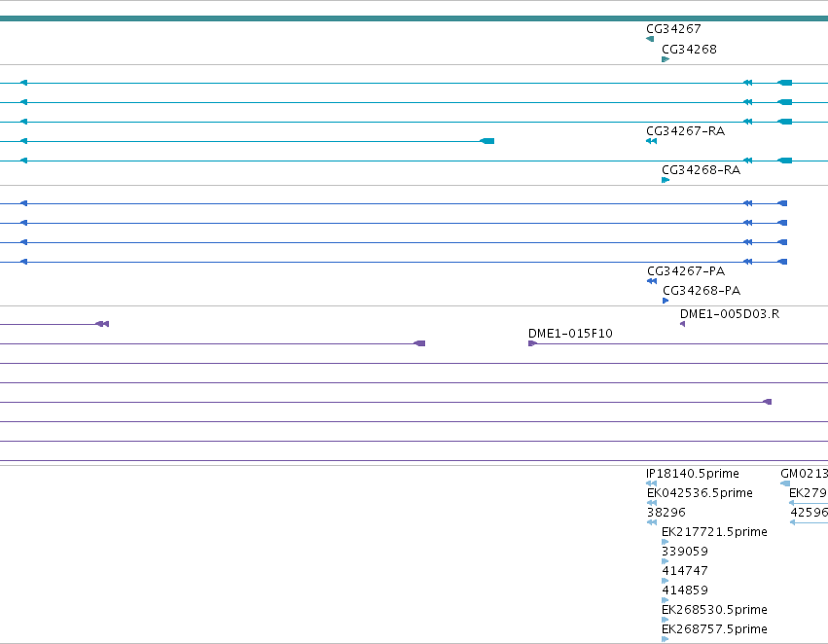Click the 339059 EST arrow glyph
The image size is (828, 644).
[x=666, y=561]
